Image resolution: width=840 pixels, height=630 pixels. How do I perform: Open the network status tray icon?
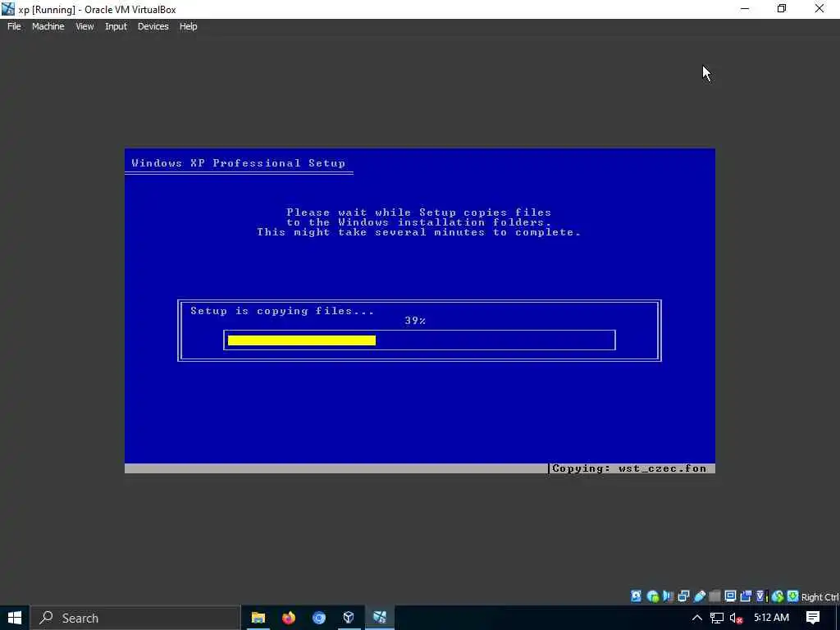(717, 618)
